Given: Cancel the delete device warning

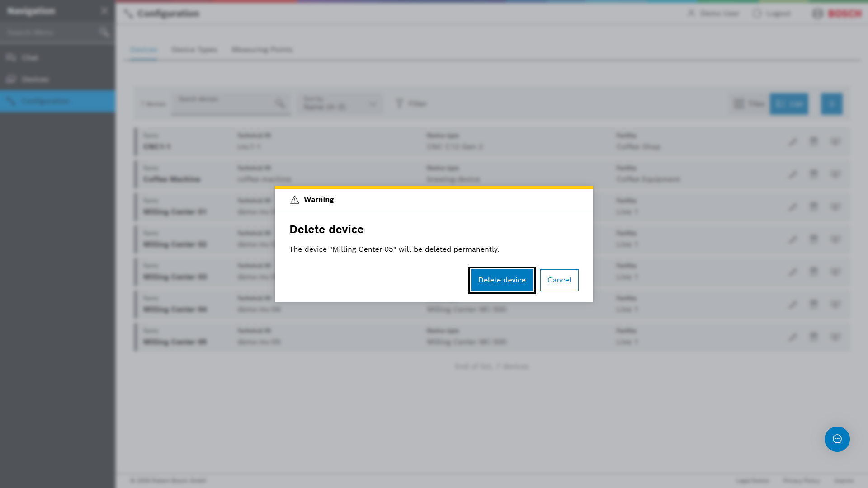Looking at the screenshot, I should coord(559,280).
